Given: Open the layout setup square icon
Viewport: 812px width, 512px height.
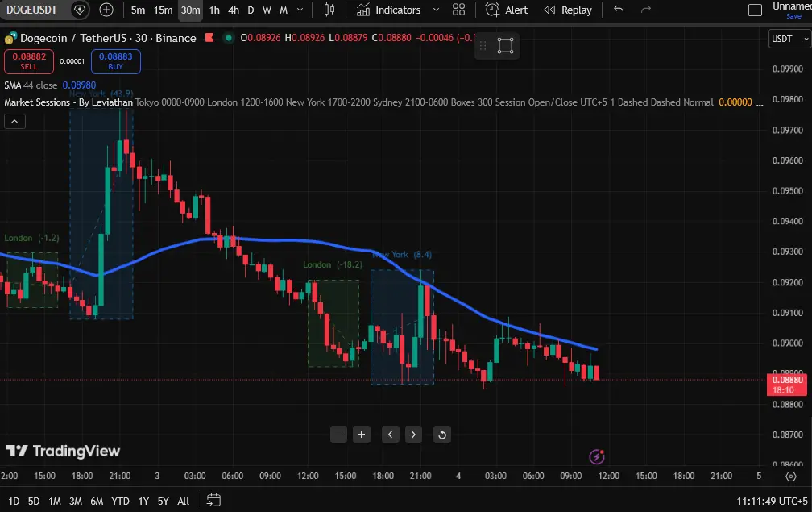Looking at the screenshot, I should pyautogui.click(x=755, y=10).
